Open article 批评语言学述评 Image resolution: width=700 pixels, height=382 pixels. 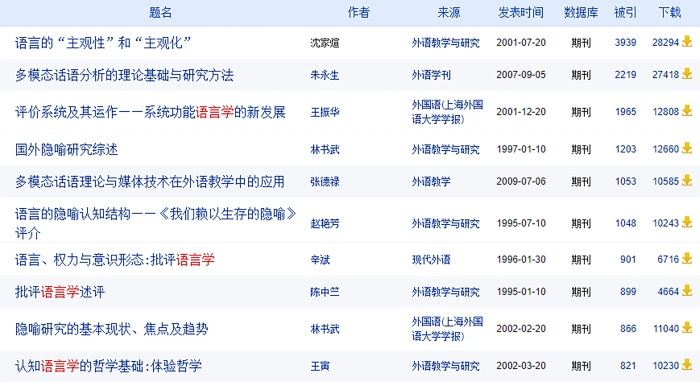click(x=60, y=292)
